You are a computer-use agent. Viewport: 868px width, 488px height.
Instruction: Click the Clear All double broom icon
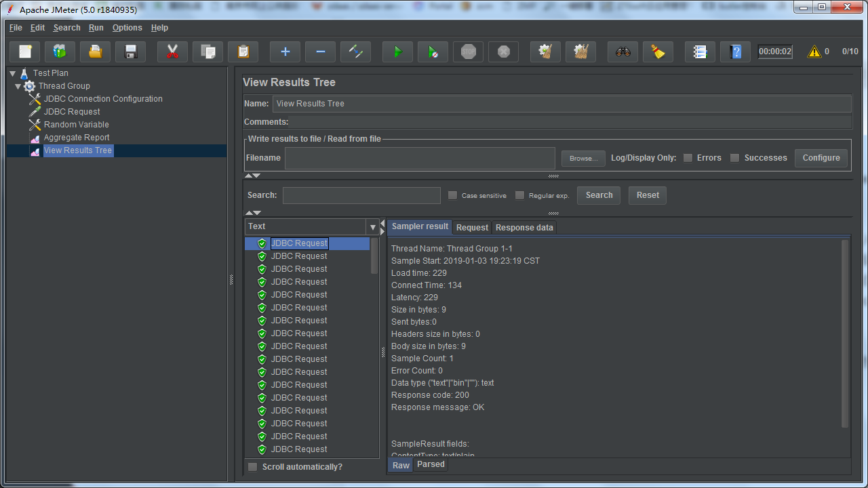coord(581,52)
